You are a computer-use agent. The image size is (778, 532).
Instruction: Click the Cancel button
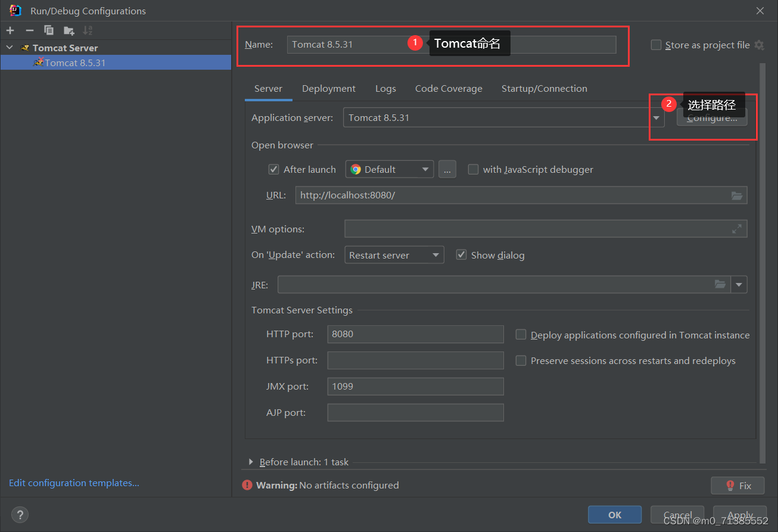(677, 515)
